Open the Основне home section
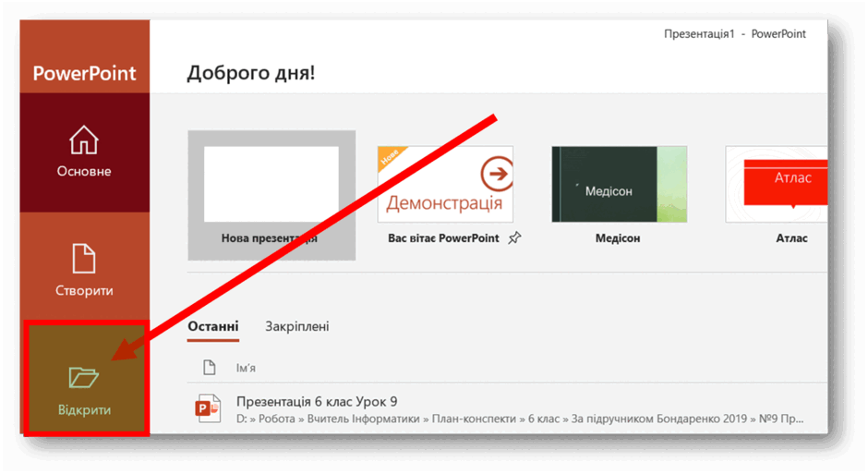Viewport: 868px width, 474px height. pyautogui.click(x=84, y=152)
